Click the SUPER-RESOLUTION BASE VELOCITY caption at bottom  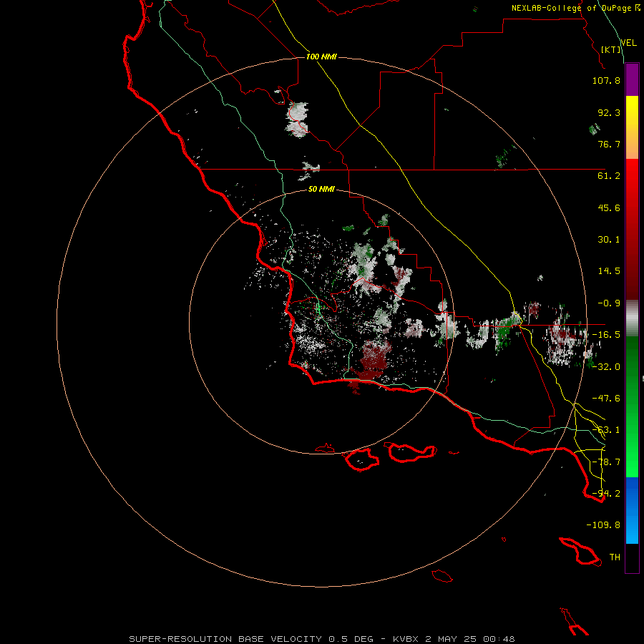click(x=321, y=639)
